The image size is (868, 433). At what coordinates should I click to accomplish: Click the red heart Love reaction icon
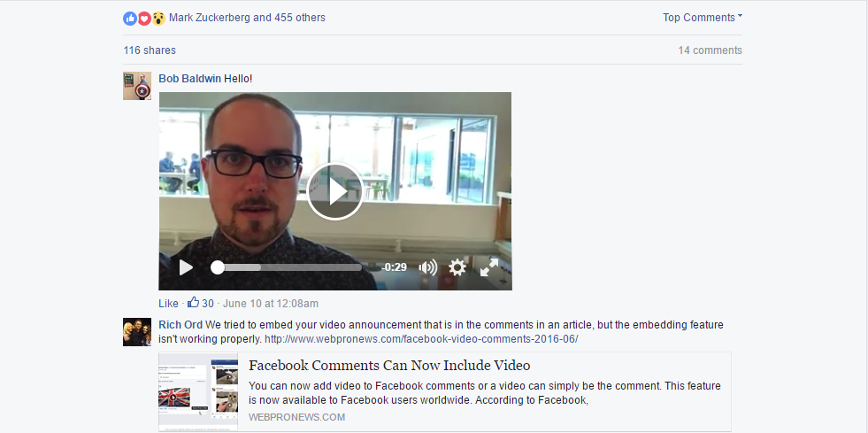coord(144,19)
